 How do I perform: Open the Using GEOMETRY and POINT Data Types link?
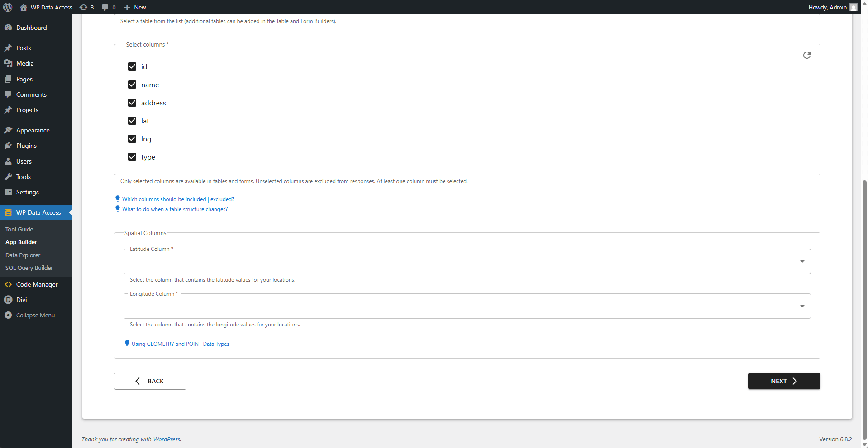[180, 344]
